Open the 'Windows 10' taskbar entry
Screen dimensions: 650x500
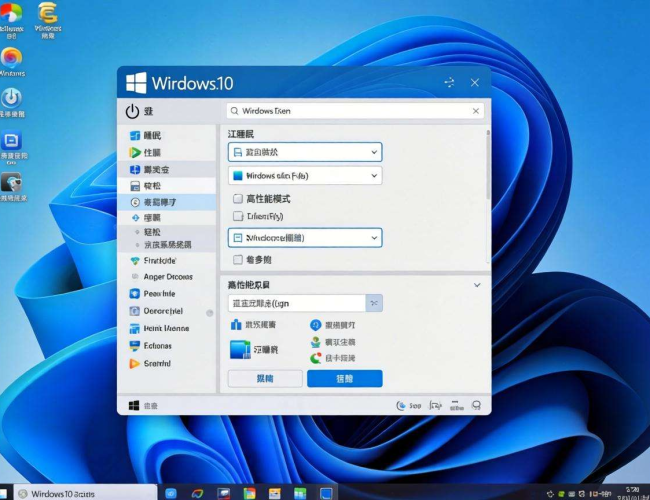point(86,493)
